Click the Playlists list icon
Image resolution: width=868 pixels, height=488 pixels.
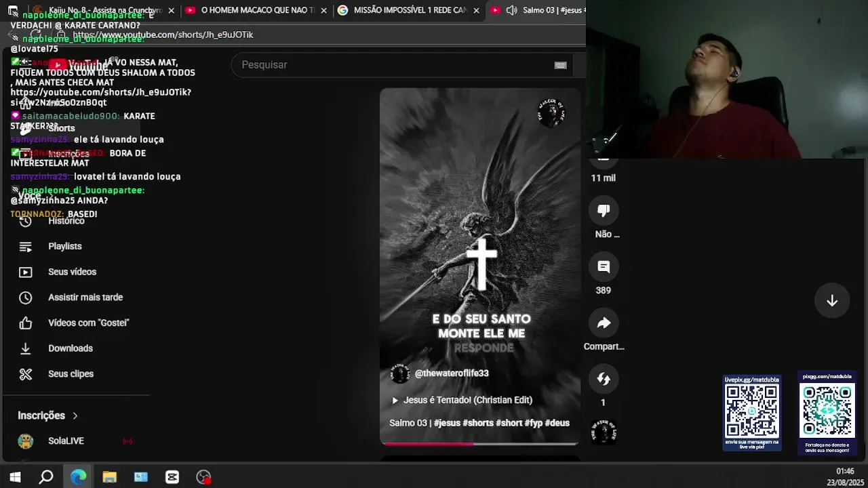[x=25, y=247]
